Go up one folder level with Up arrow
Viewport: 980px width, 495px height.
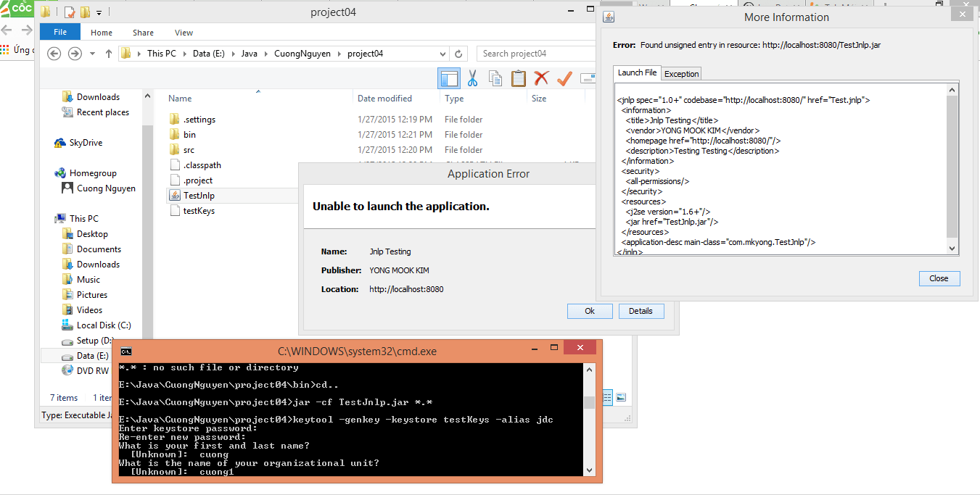[109, 54]
